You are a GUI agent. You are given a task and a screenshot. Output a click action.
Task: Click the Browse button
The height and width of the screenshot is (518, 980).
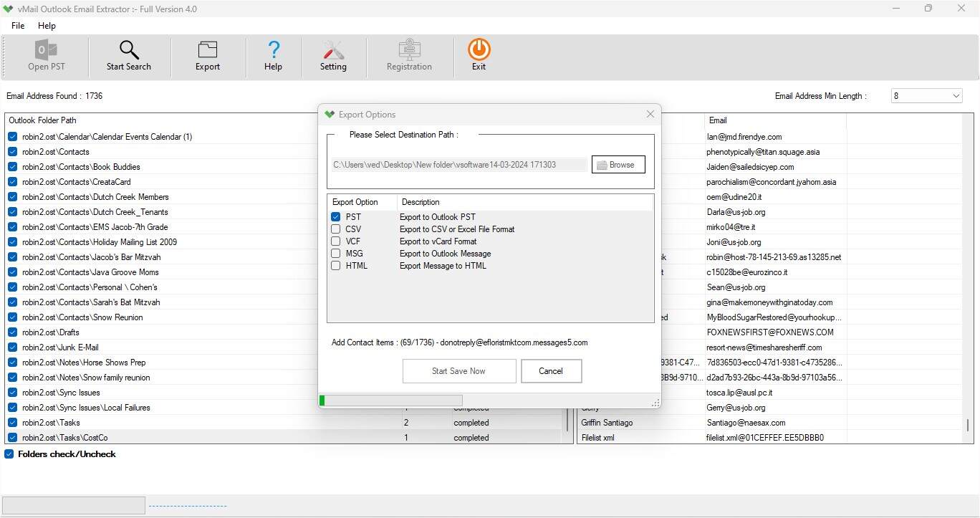(618, 165)
